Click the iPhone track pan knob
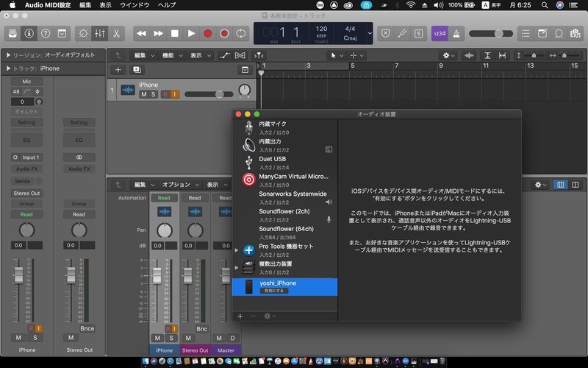The width and height of the screenshot is (588, 368). click(245, 90)
